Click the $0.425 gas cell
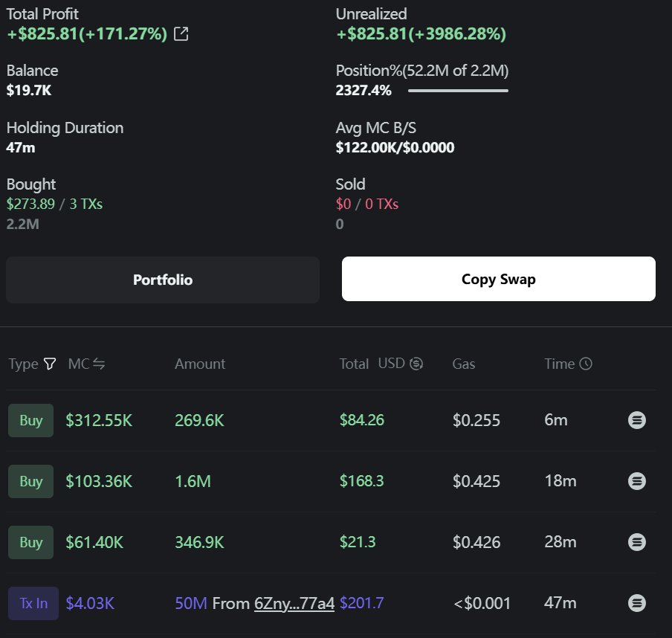672x638 pixels. pyautogui.click(x=476, y=482)
